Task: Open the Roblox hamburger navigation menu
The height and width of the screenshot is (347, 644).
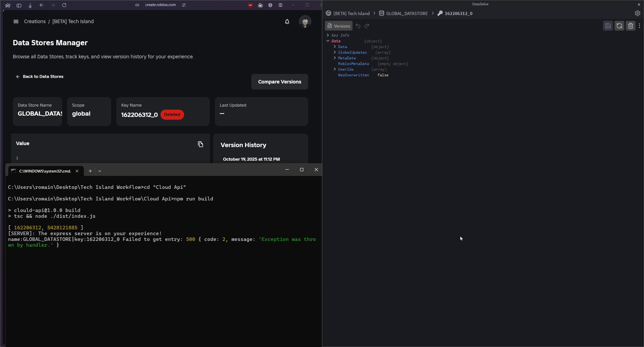Action: tap(16, 22)
